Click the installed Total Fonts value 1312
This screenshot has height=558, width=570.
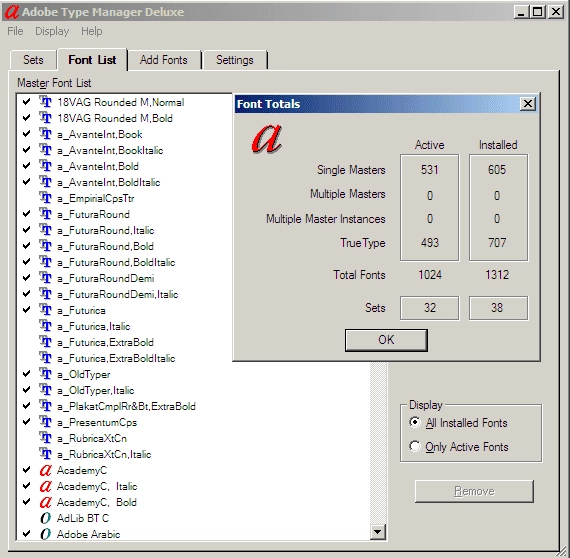497,274
